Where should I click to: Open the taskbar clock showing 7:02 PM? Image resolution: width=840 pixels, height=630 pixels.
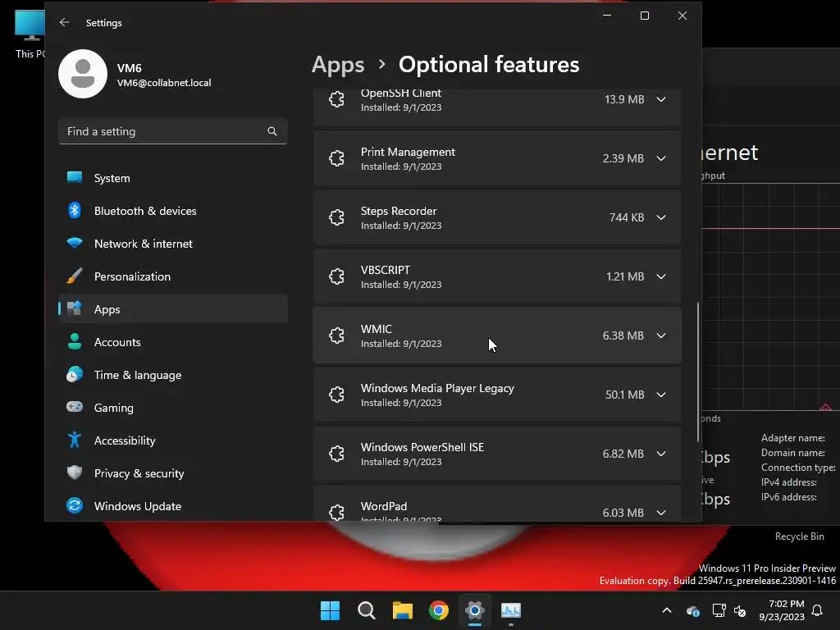(782, 610)
